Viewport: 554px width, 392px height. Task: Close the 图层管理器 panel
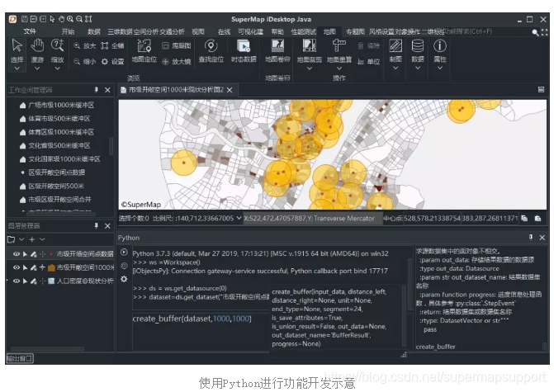(x=107, y=225)
